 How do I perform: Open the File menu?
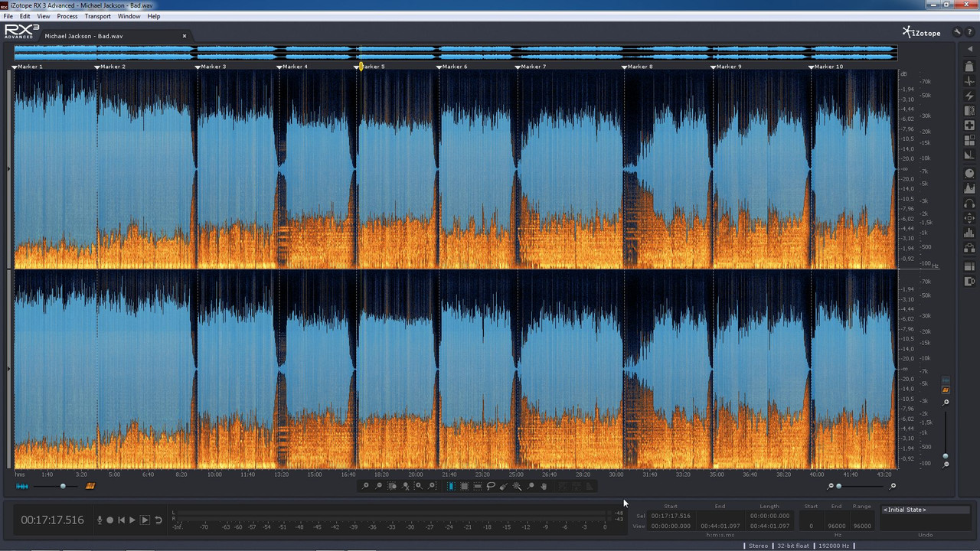tap(8, 16)
